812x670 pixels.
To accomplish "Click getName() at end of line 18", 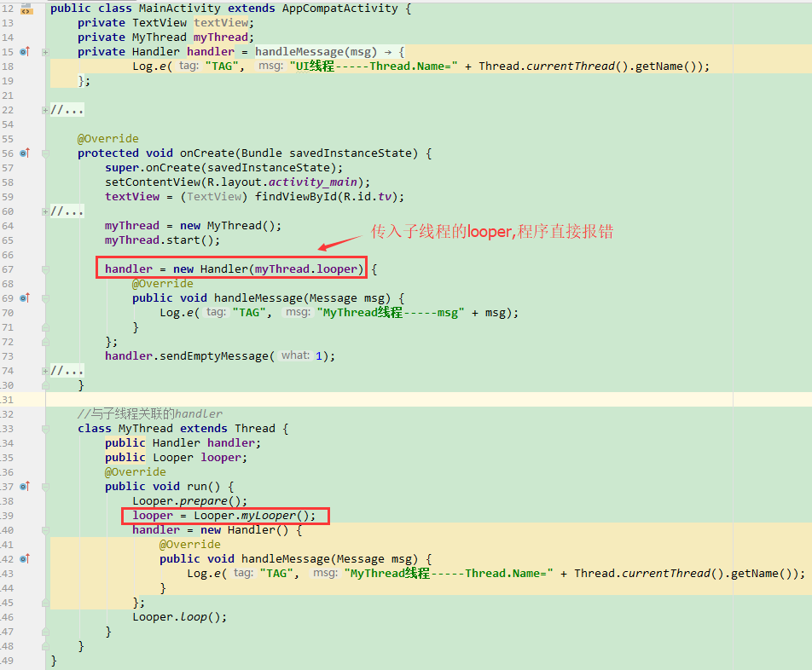I will tap(666, 66).
